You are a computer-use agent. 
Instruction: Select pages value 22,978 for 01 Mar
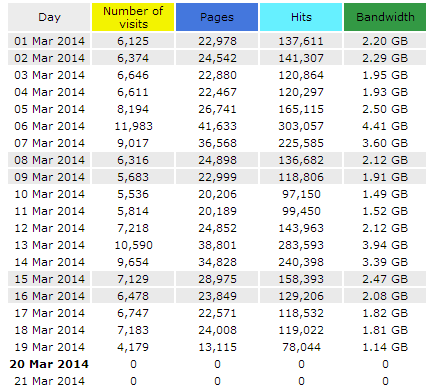pos(217,41)
